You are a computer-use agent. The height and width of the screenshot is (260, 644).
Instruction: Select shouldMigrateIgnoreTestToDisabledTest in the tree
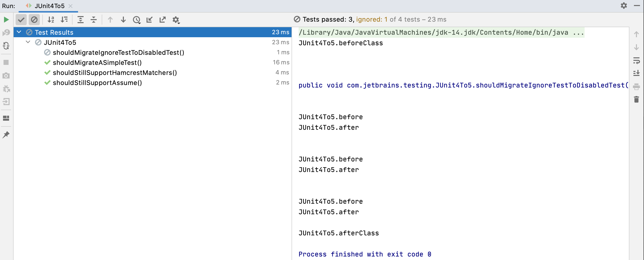tap(118, 52)
